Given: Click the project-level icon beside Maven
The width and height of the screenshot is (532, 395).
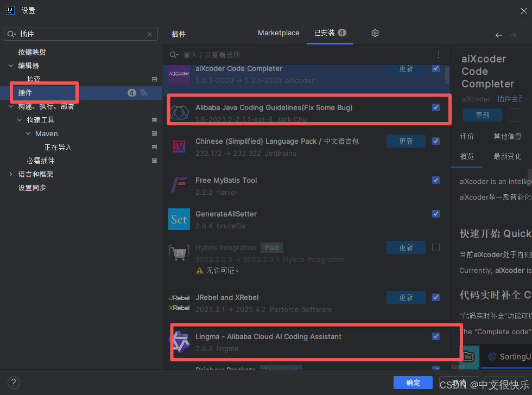Looking at the screenshot, I should [x=154, y=133].
